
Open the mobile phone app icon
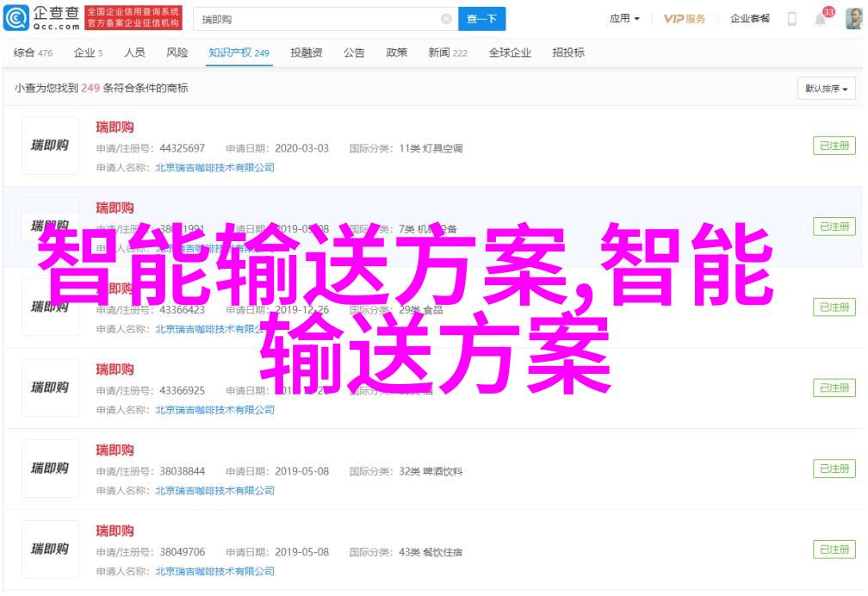tap(791, 19)
